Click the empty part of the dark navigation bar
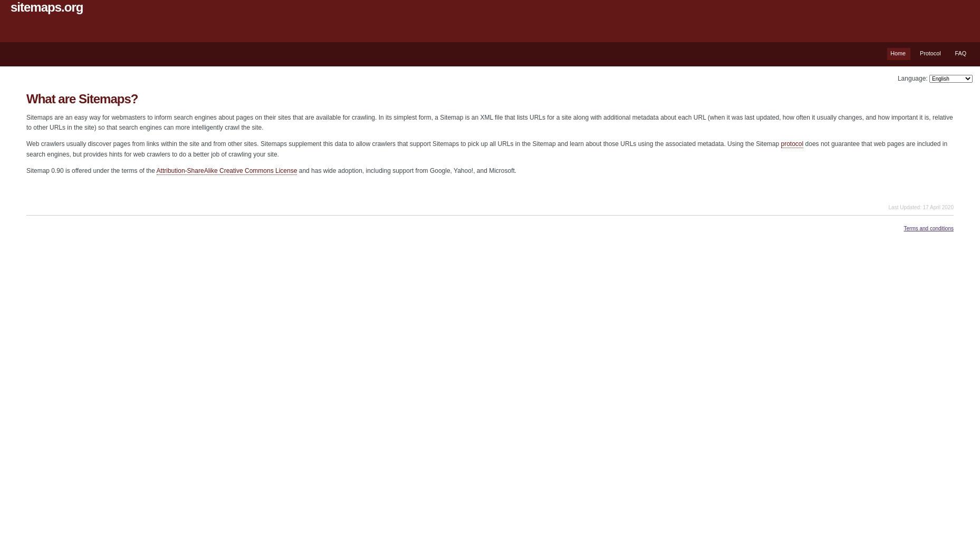 422,54
